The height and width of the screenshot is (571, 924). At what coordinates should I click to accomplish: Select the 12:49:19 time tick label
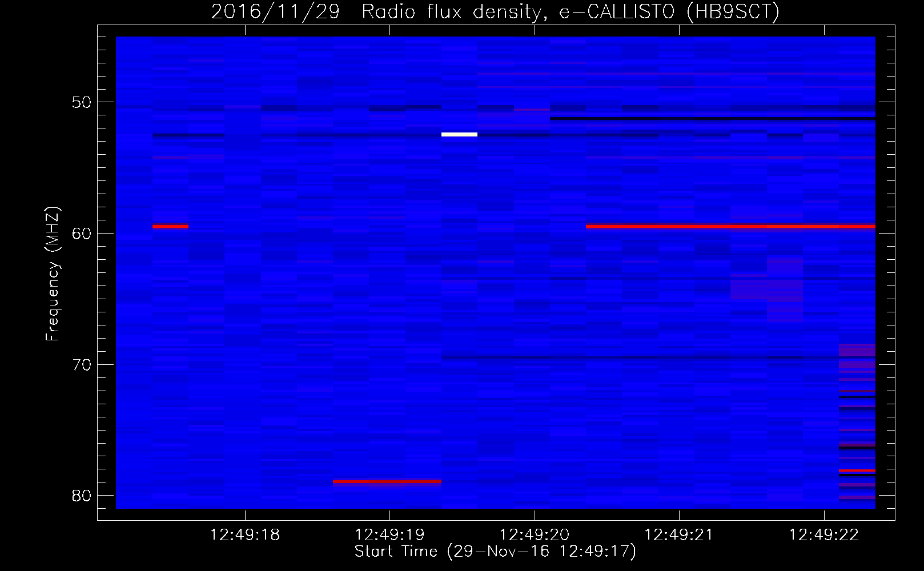pyautogui.click(x=389, y=535)
